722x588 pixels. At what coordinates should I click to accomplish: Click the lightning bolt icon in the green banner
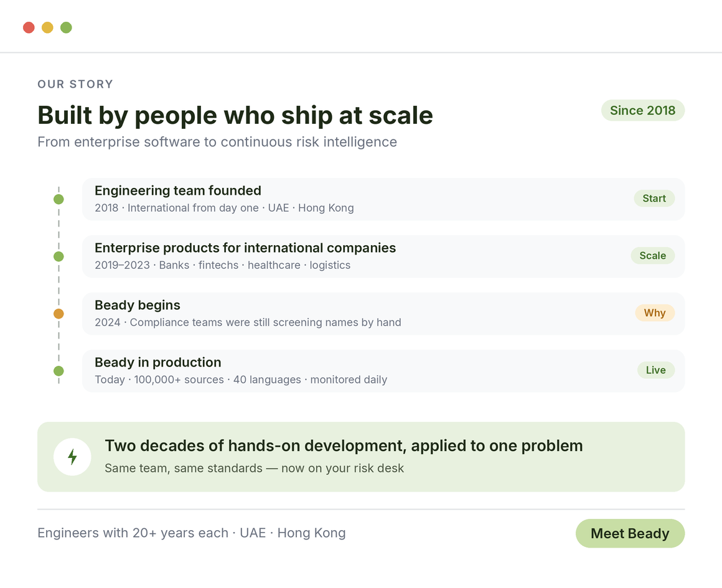[72, 457]
